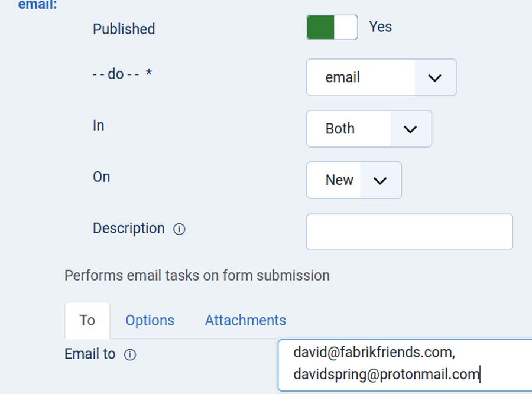532x394 pixels.
Task: Select the To tab
Action: click(87, 320)
